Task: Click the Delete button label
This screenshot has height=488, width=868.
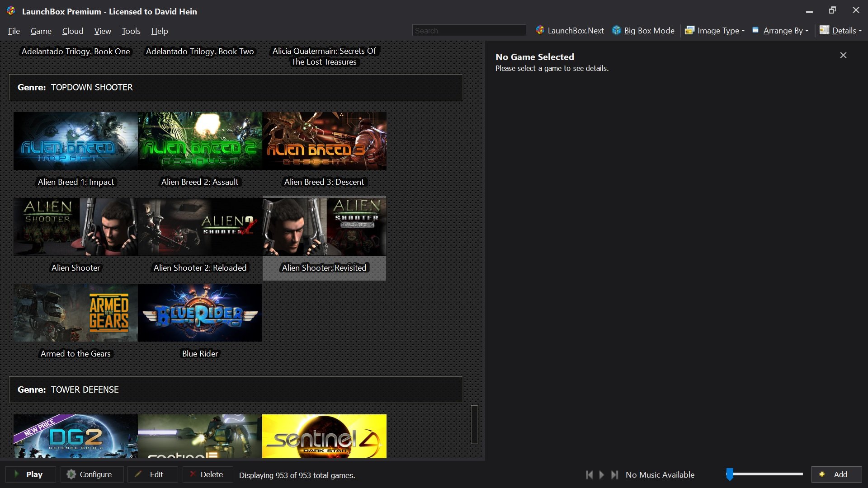Action: [212, 474]
